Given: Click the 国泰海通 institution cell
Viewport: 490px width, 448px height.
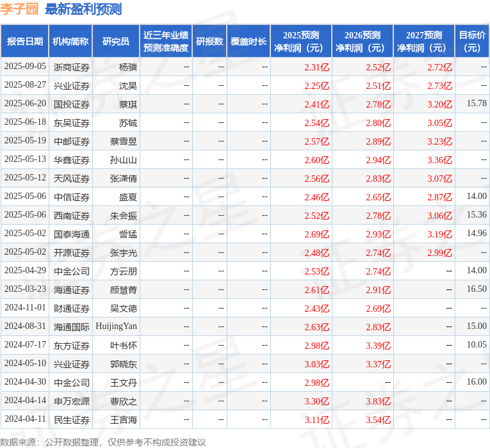Looking at the screenshot, I should pos(72,234).
